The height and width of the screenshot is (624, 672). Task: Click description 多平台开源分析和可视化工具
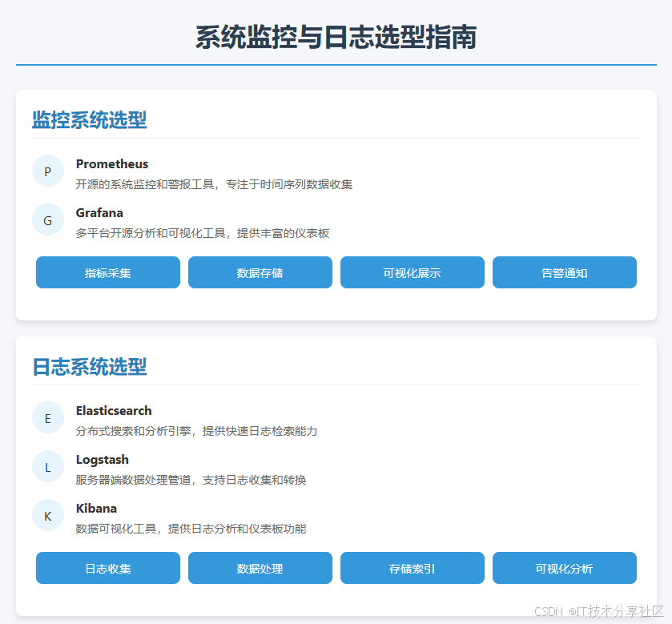tap(151, 233)
